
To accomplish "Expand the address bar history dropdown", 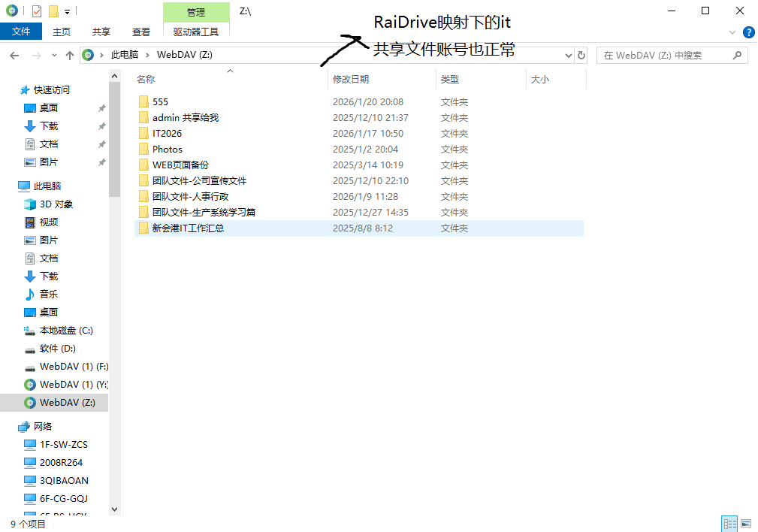I will (569, 56).
